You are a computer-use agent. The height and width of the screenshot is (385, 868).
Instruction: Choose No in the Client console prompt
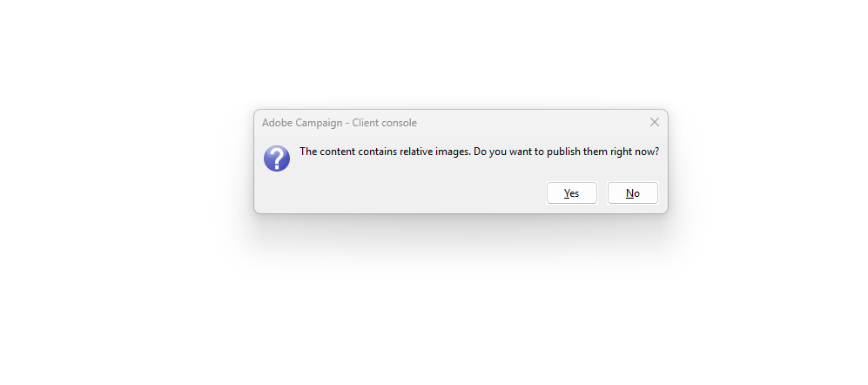pos(632,193)
